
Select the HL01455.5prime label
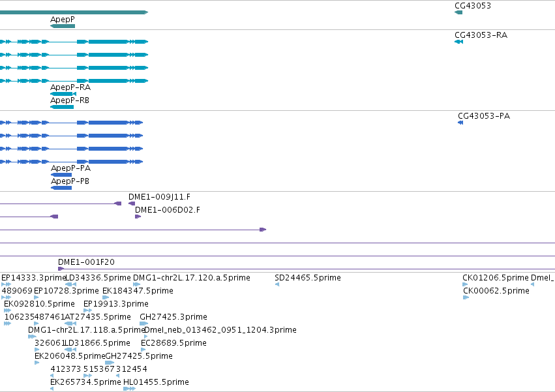[156, 382]
